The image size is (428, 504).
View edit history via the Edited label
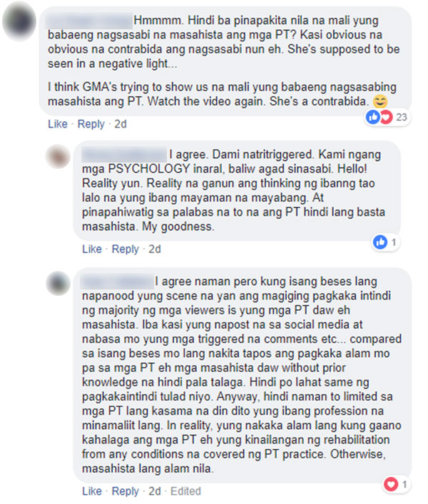click(x=185, y=491)
